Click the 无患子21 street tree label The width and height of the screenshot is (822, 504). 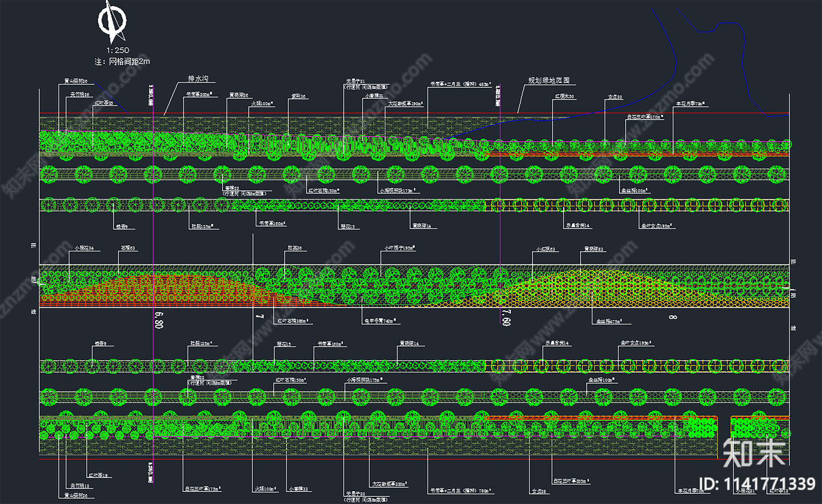pyautogui.click(x=356, y=81)
